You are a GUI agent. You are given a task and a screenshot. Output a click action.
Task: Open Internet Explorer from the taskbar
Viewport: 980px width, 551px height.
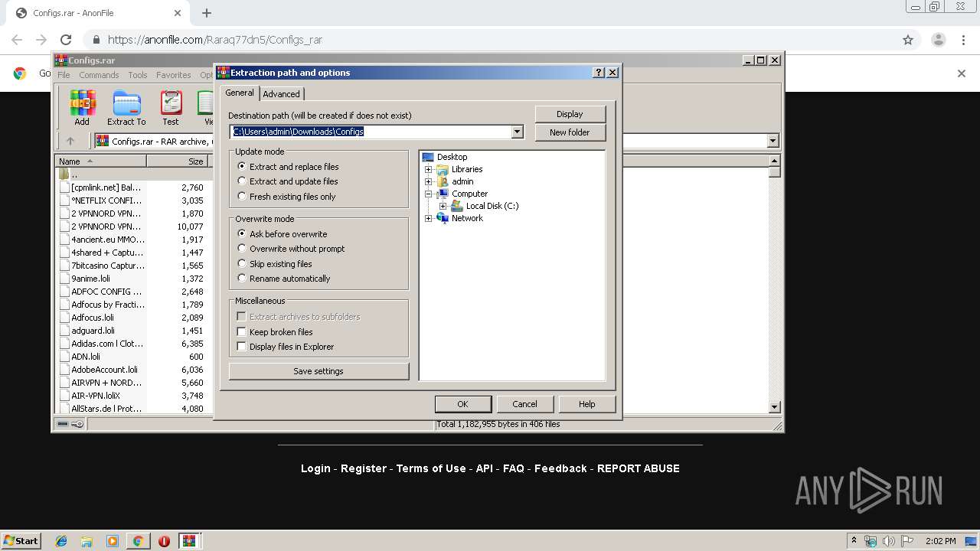[61, 541]
